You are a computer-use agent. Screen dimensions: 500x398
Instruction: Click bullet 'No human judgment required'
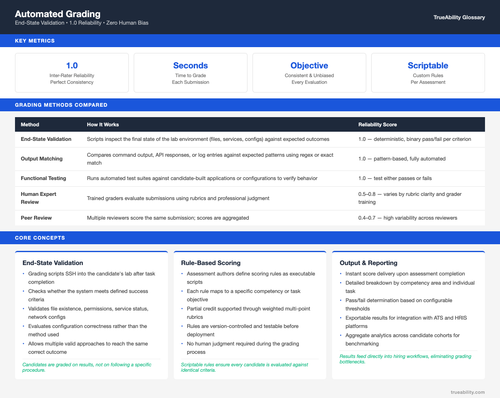click(x=243, y=348)
